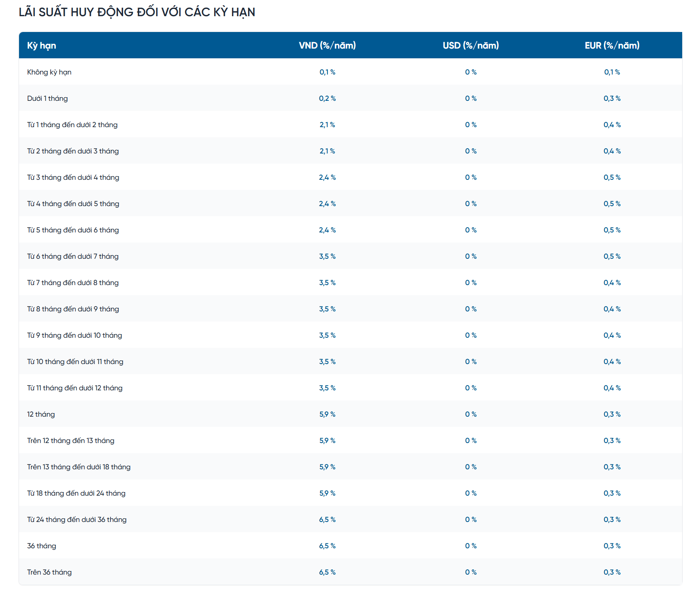Image resolution: width=700 pixels, height=590 pixels.
Task: Click VND rate for 'Từ 3 tháng đến dưới 4 tháng'
Action: click(327, 177)
